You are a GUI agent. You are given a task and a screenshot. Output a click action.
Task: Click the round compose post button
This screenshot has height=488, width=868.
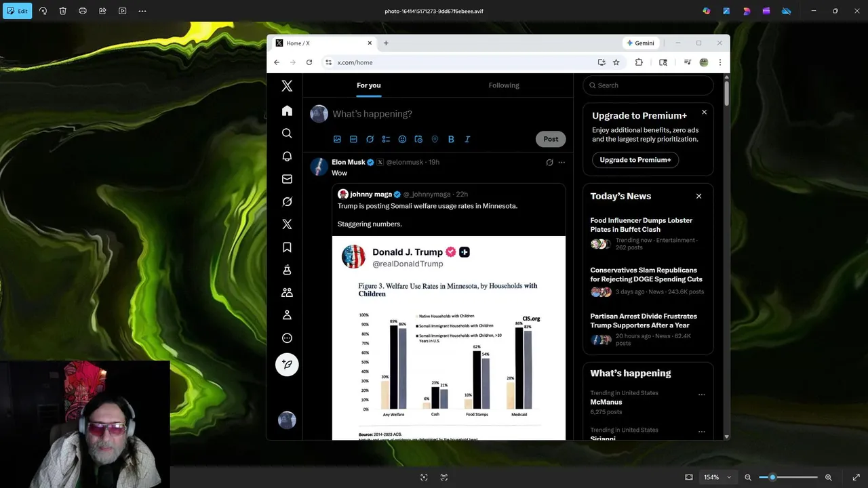[287, 365]
